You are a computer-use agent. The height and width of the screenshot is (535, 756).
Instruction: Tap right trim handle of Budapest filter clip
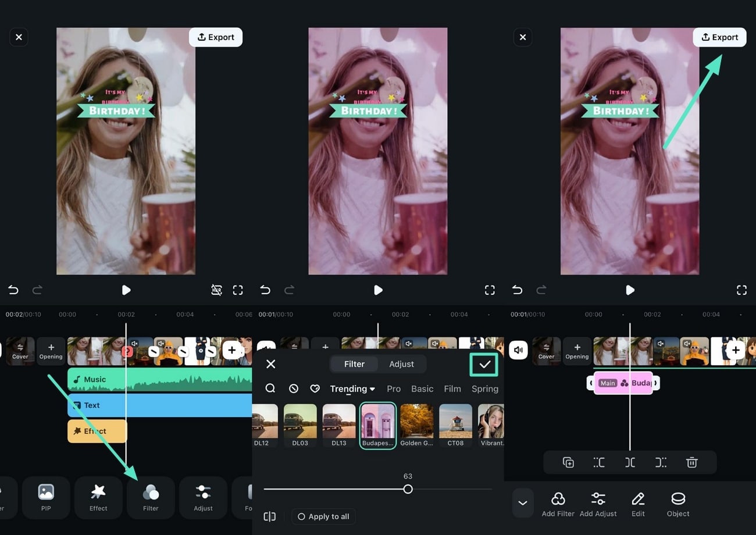point(655,383)
